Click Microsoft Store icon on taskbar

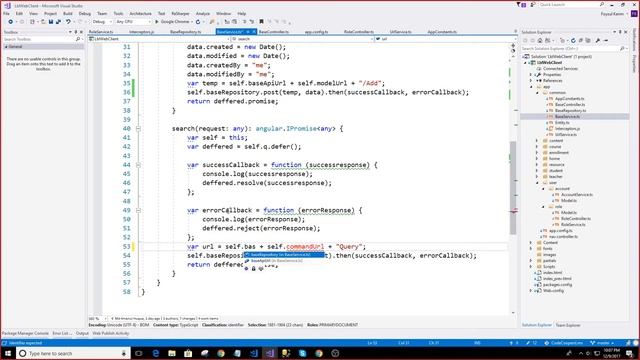pos(188,353)
